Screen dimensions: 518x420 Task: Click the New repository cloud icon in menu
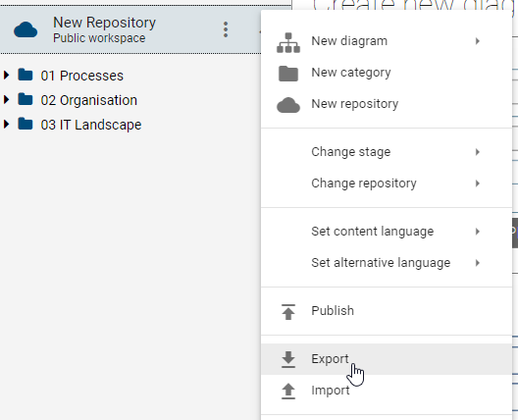(x=288, y=105)
